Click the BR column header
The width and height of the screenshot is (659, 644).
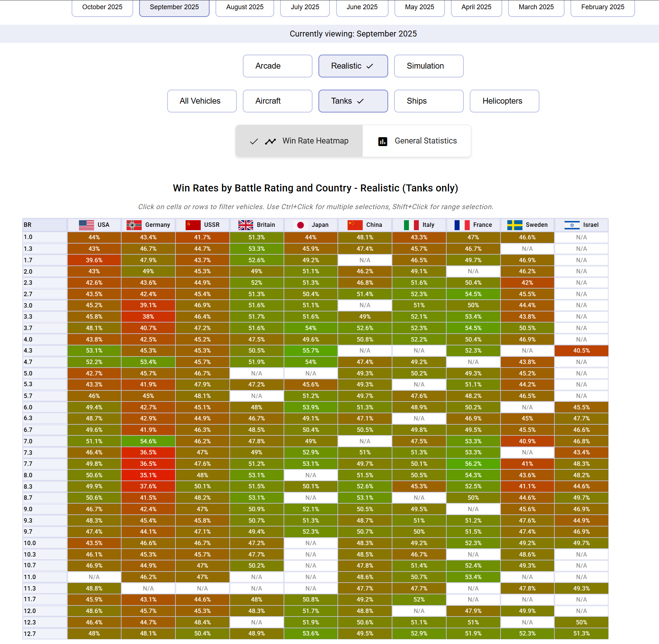tap(44, 225)
